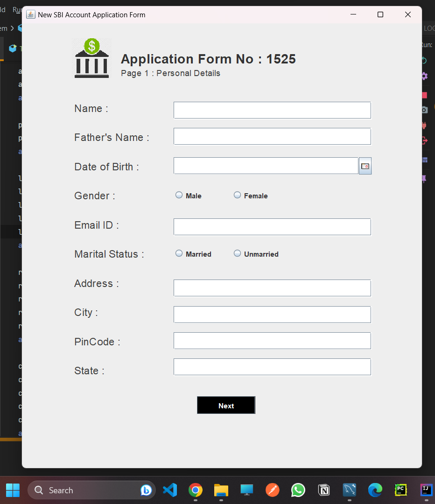435x504 pixels.
Task: Click the 'Page 1 : Personal Details' subtitle
Action: pyautogui.click(x=171, y=73)
